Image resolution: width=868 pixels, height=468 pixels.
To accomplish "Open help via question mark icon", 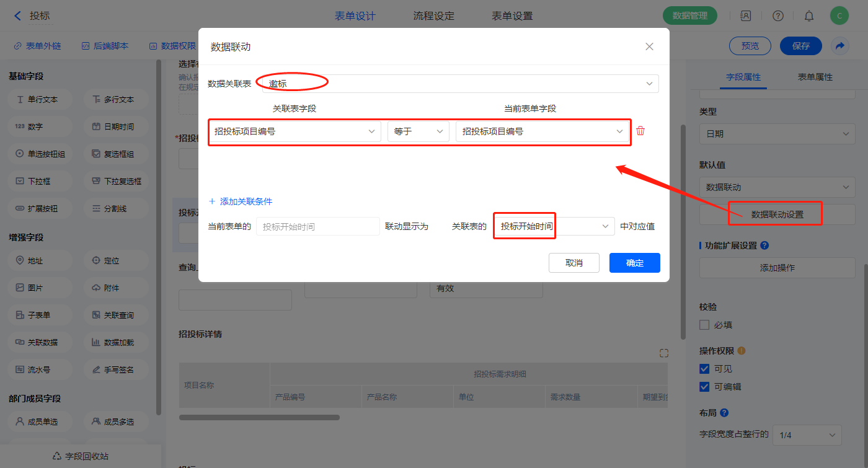I will point(778,16).
